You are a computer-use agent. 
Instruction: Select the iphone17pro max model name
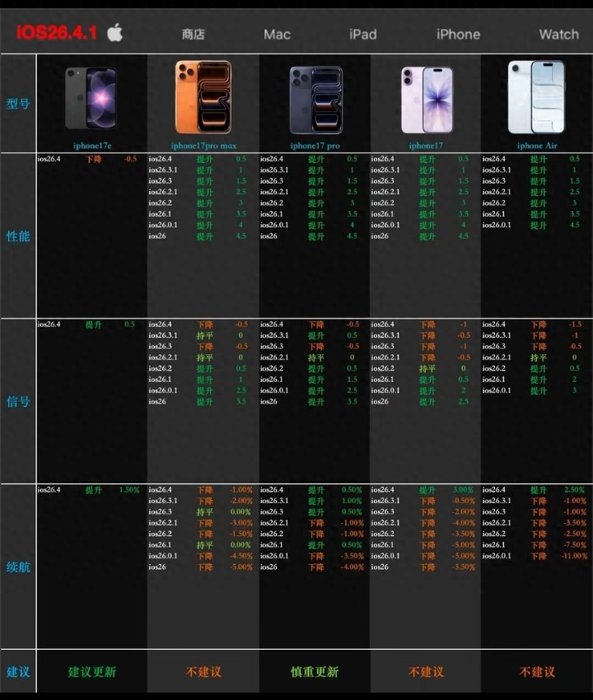pos(203,146)
